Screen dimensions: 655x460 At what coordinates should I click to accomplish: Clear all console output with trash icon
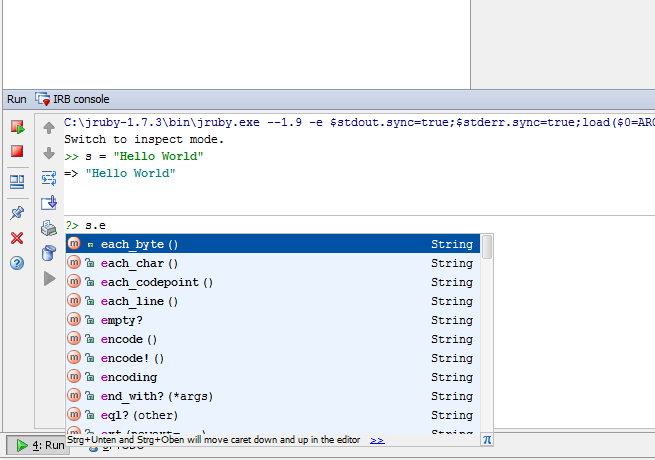click(49, 253)
